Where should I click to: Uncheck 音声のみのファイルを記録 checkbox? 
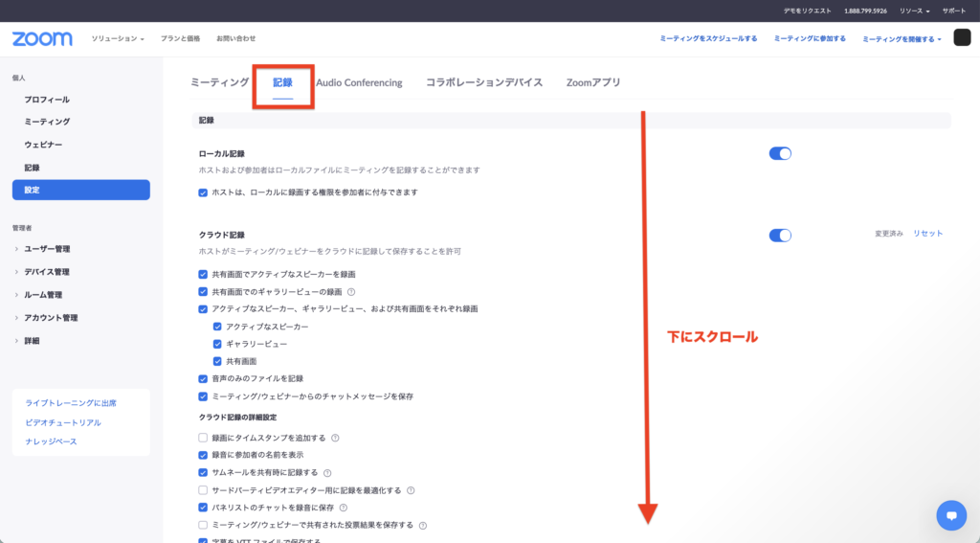click(x=203, y=378)
